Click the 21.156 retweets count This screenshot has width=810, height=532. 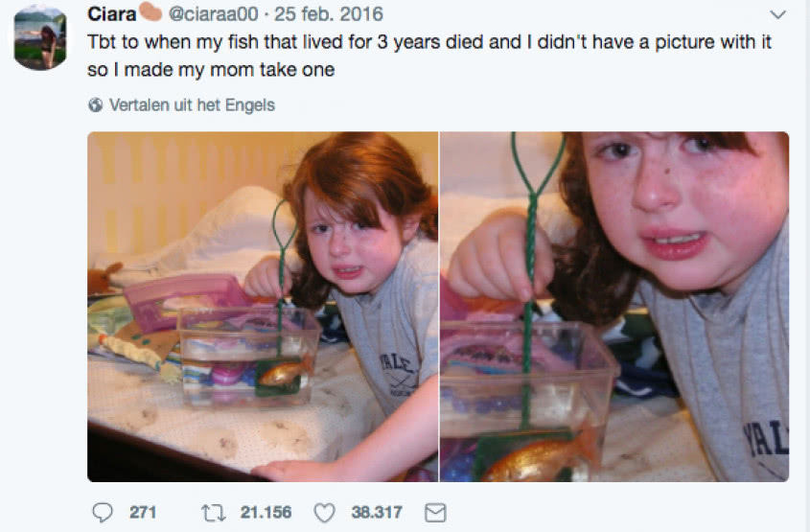tap(266, 513)
